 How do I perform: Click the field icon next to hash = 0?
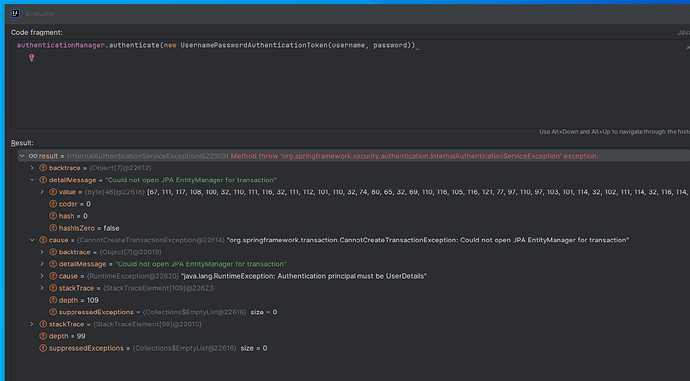tap(53, 216)
